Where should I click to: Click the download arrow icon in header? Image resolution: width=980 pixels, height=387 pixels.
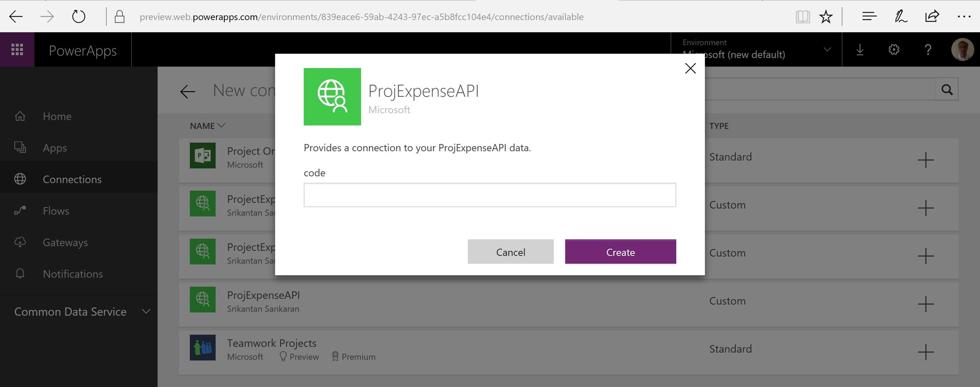[x=860, y=49]
